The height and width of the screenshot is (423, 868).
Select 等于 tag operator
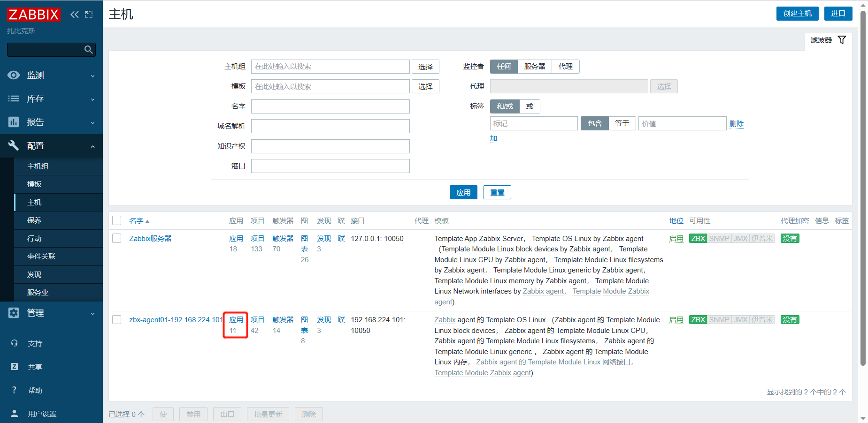pyautogui.click(x=622, y=123)
